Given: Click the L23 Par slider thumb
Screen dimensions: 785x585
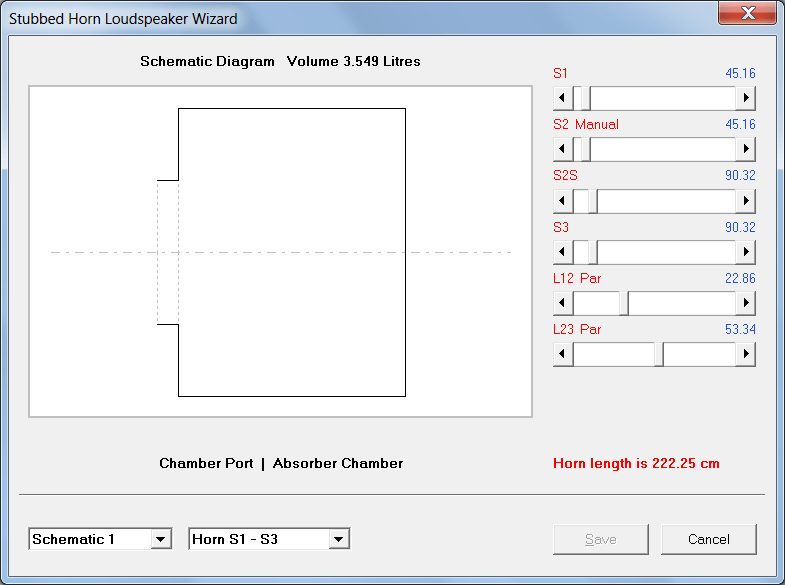Looking at the screenshot, I should pos(659,354).
